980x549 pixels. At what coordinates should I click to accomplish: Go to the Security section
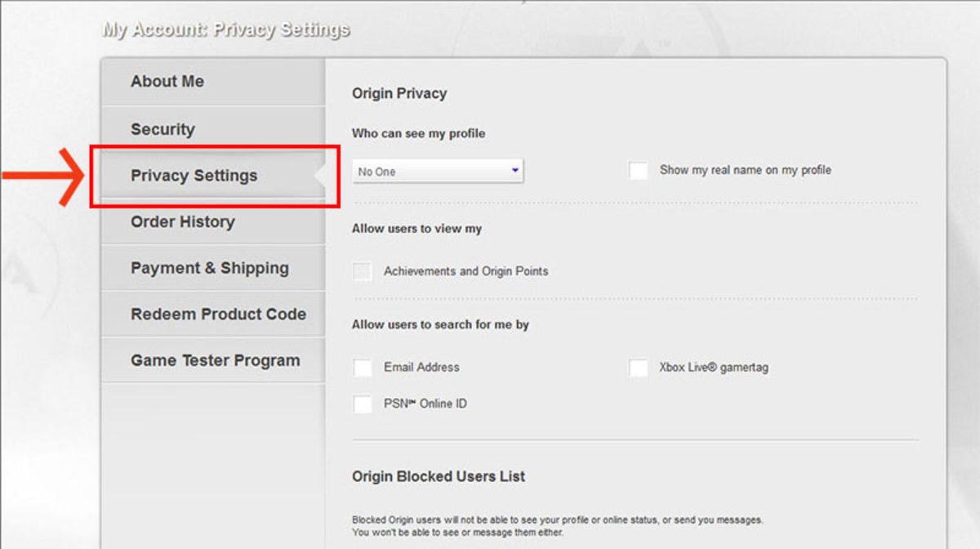[163, 129]
